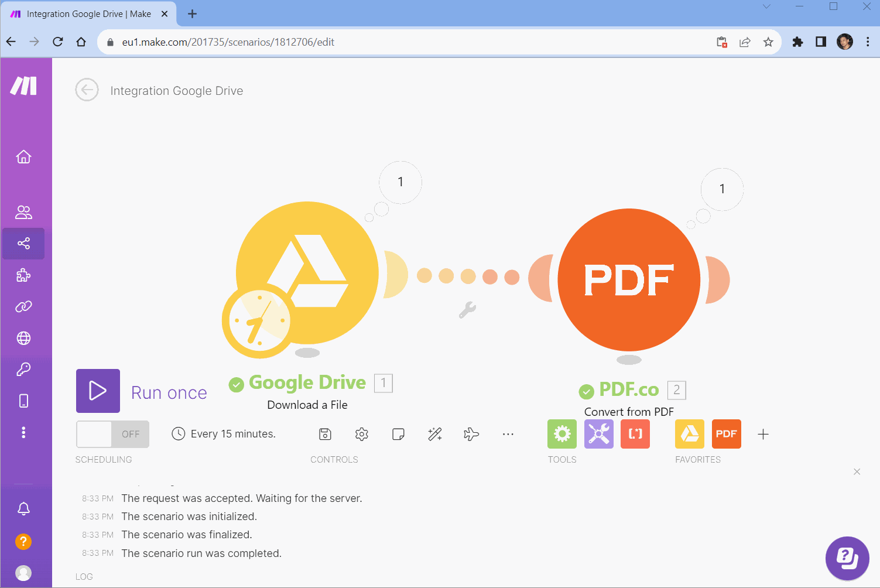Screen dimensions: 880x588
Task: Go back using the circled arrow
Action: (x=87, y=90)
